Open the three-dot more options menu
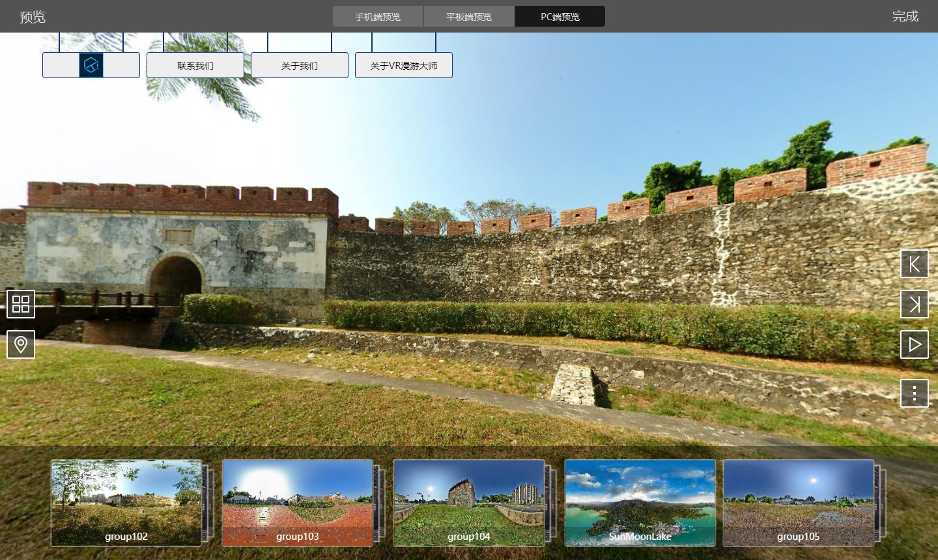The image size is (938, 560). 915,393
